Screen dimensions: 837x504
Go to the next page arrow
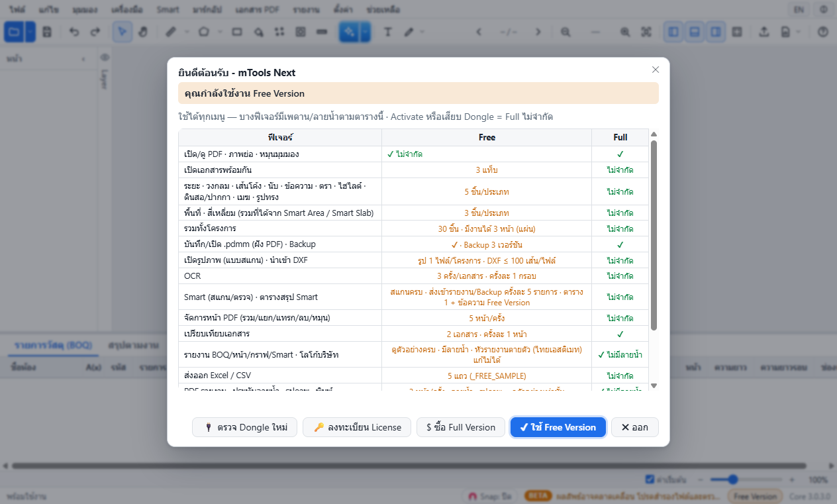point(538,32)
